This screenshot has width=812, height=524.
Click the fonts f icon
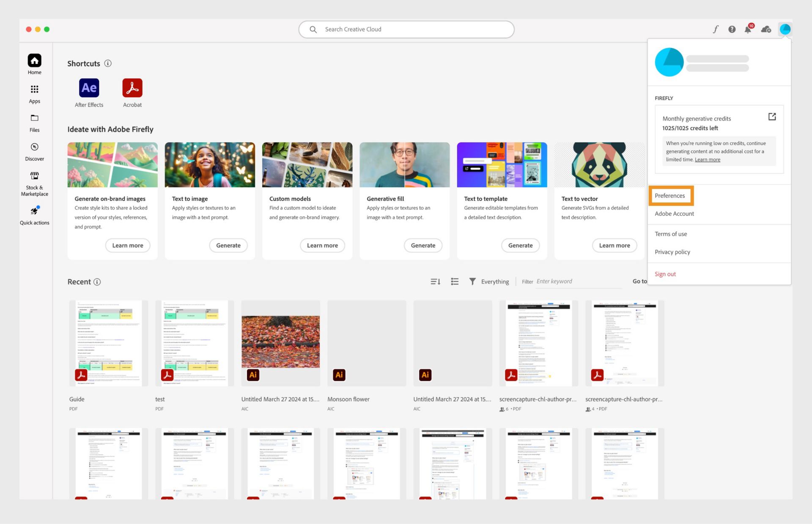(715, 29)
